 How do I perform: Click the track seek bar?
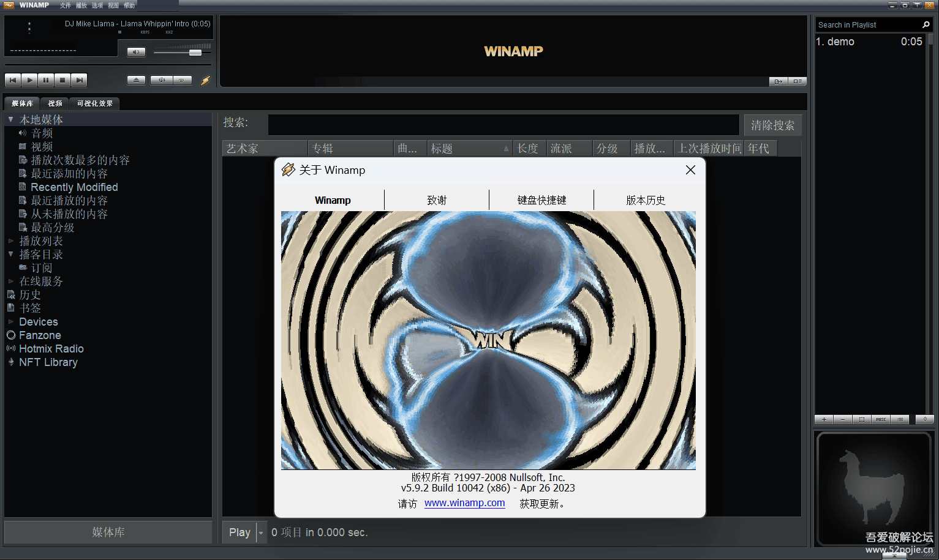(108, 64)
